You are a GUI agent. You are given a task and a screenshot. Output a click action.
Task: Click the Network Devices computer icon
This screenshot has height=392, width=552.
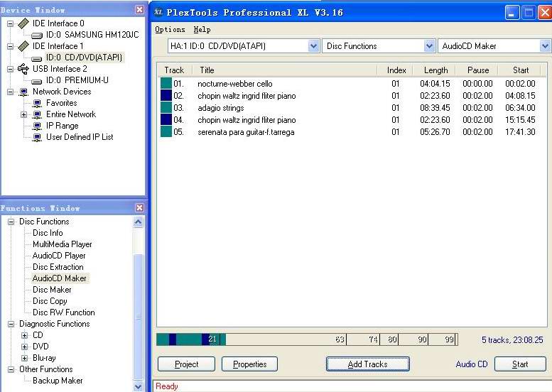(23, 92)
